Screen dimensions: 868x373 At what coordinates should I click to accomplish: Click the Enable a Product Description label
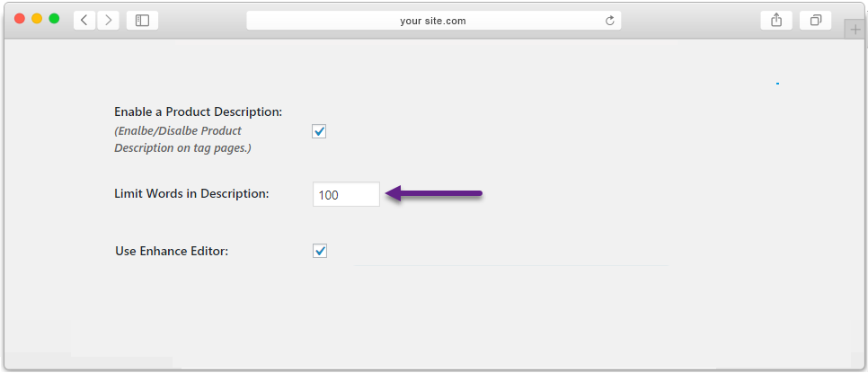click(199, 111)
